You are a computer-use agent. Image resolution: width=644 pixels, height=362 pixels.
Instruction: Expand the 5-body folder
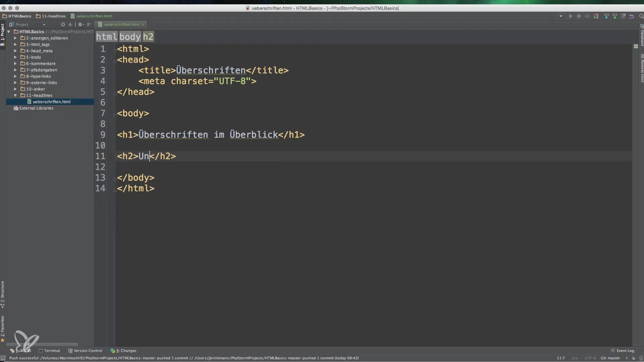click(15, 57)
